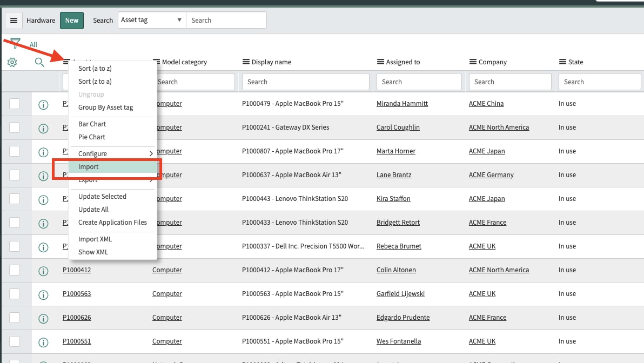Choose Update Selected

(x=102, y=196)
